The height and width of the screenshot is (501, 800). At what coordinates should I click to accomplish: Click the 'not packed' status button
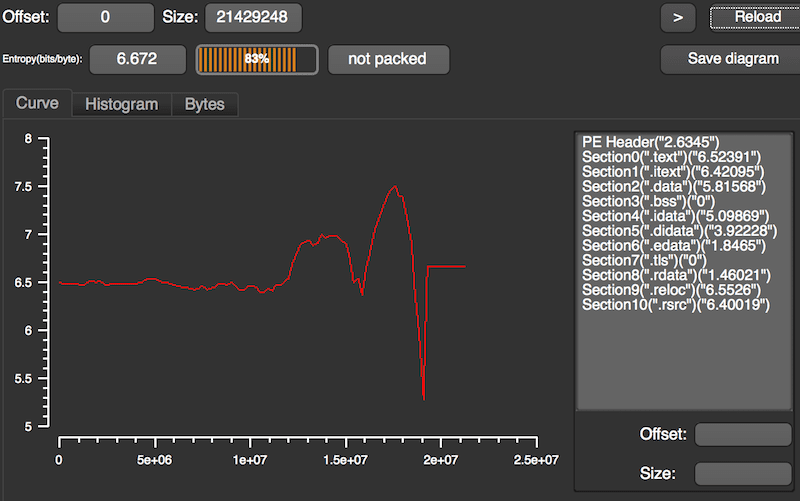click(x=388, y=59)
